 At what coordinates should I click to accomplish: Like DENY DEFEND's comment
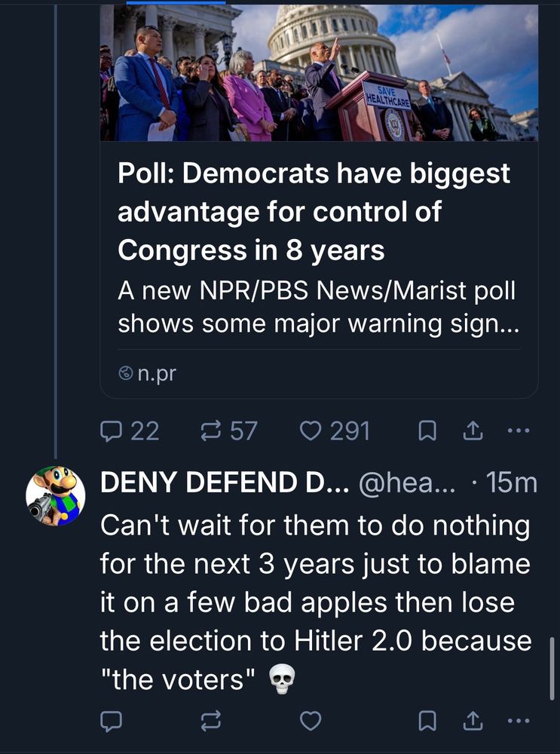311,722
